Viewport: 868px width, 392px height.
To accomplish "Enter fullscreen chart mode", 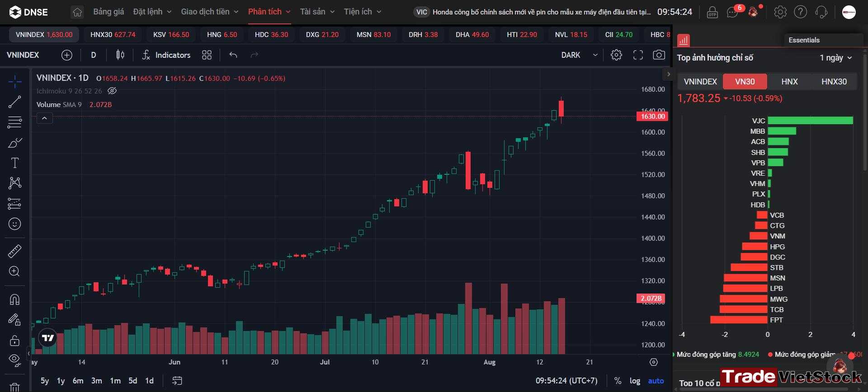I will point(638,55).
